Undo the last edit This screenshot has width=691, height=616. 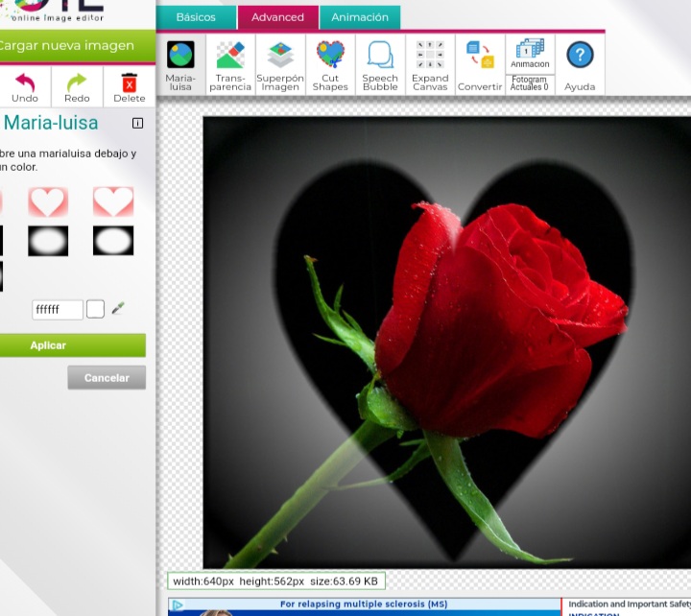click(x=25, y=86)
